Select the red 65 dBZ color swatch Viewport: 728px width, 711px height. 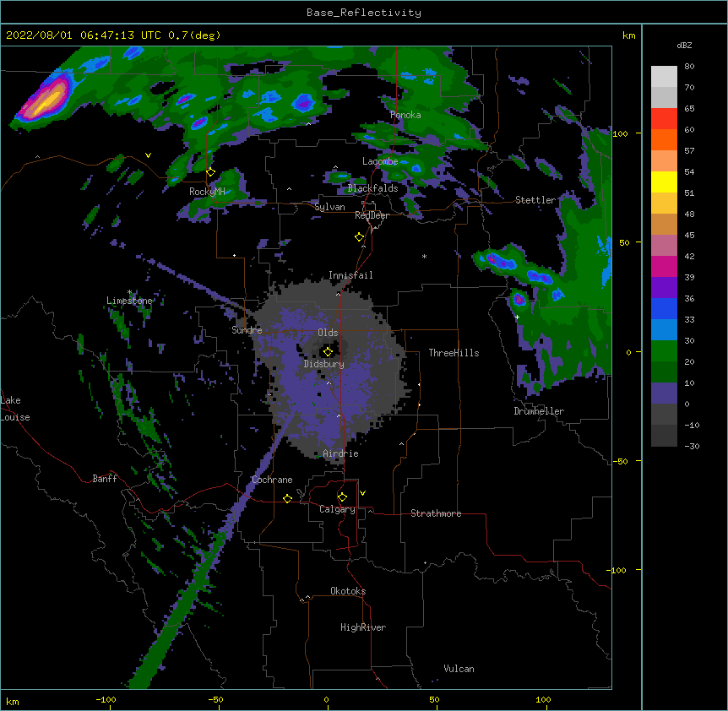tap(664, 119)
